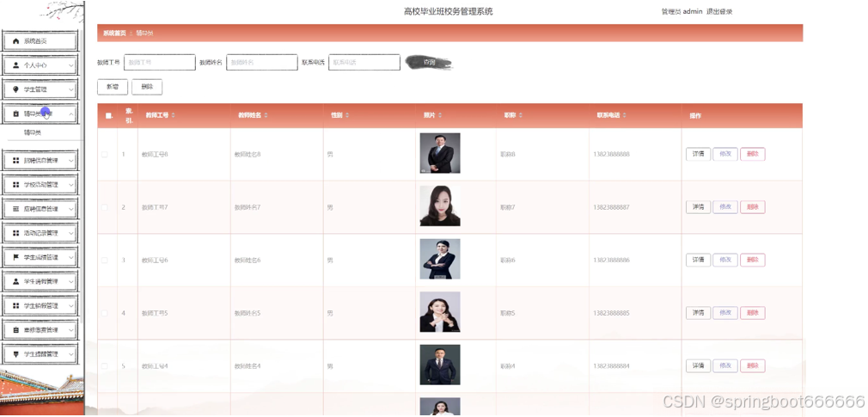Viewport: 868px width, 417px height.
Task: Expand the 活动记录管理 menu chevron
Action: 71,233
